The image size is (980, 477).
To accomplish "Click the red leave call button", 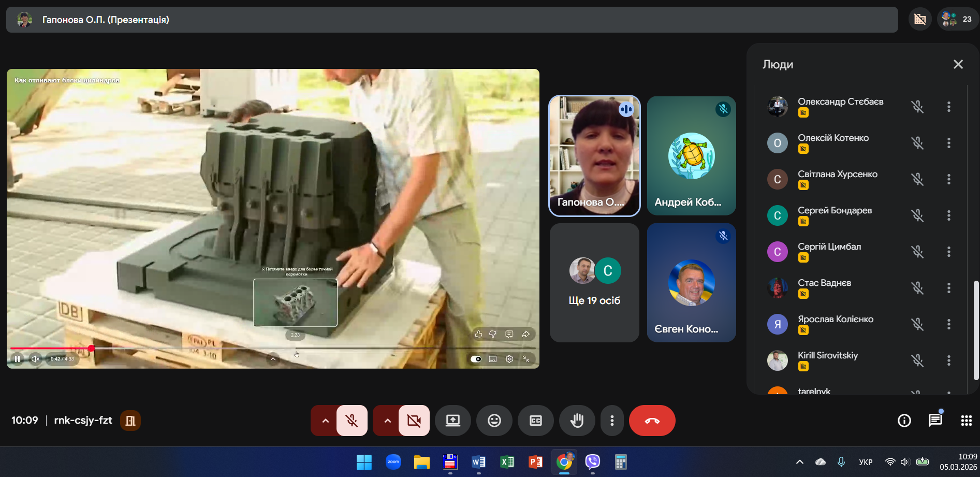I will (652, 421).
